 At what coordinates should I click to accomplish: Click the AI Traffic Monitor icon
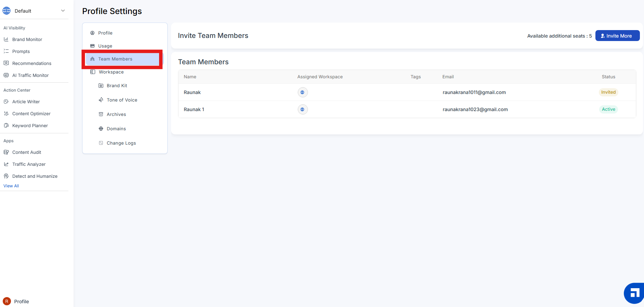tap(6, 75)
